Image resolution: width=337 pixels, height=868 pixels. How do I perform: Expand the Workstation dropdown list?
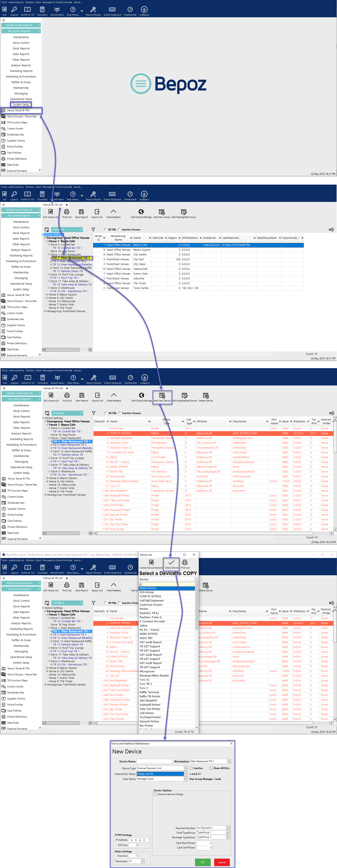(x=229, y=761)
